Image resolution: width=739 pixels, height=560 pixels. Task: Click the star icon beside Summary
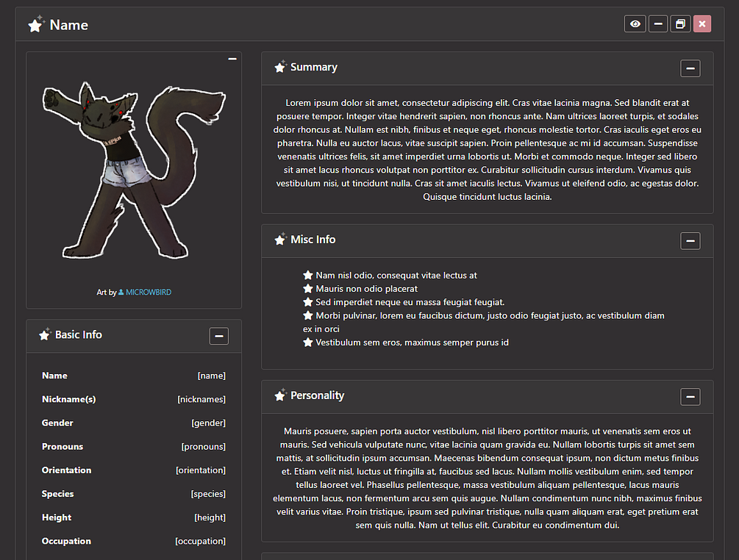pyautogui.click(x=280, y=67)
